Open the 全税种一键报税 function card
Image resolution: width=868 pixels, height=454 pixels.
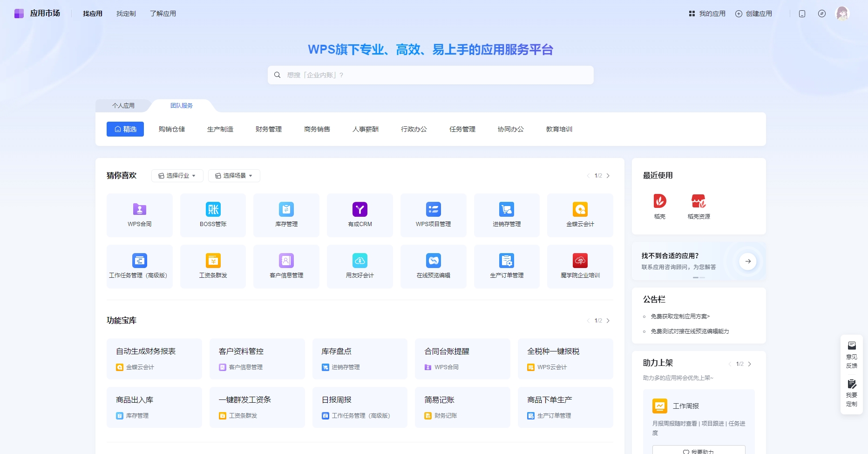point(565,359)
